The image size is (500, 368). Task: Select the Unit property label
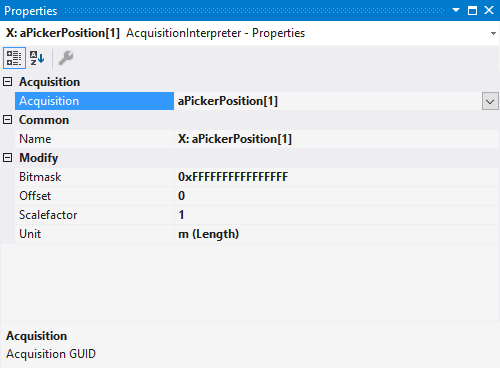tap(94, 234)
